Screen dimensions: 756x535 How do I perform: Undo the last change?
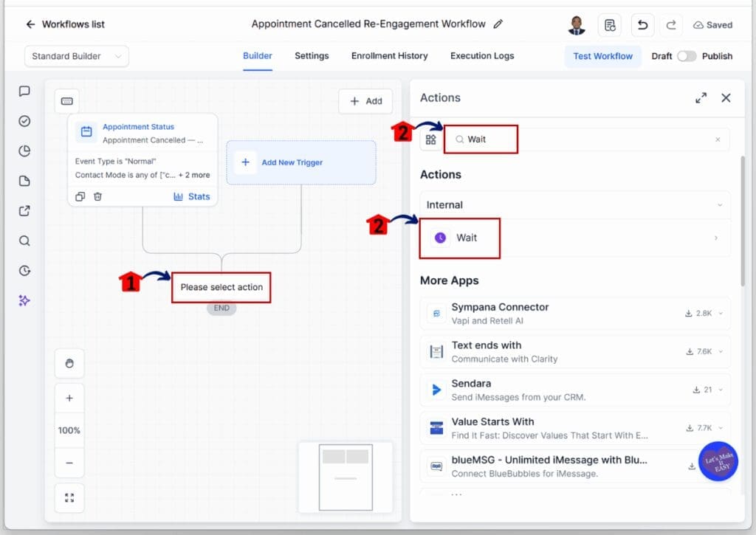[x=642, y=25]
